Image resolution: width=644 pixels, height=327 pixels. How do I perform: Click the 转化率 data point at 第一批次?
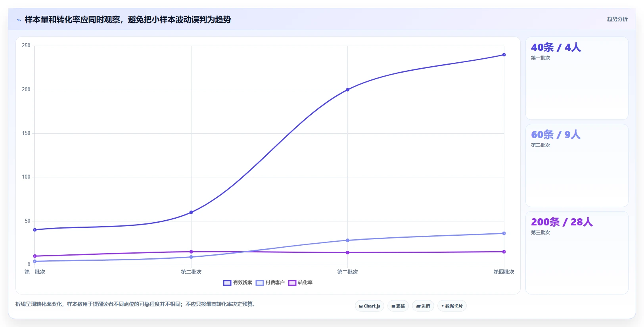[35, 256]
